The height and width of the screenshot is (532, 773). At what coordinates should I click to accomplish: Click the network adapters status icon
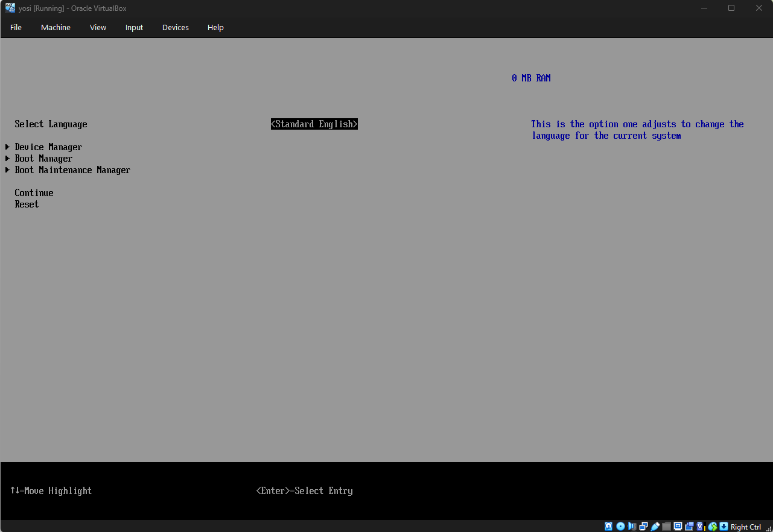(x=644, y=527)
